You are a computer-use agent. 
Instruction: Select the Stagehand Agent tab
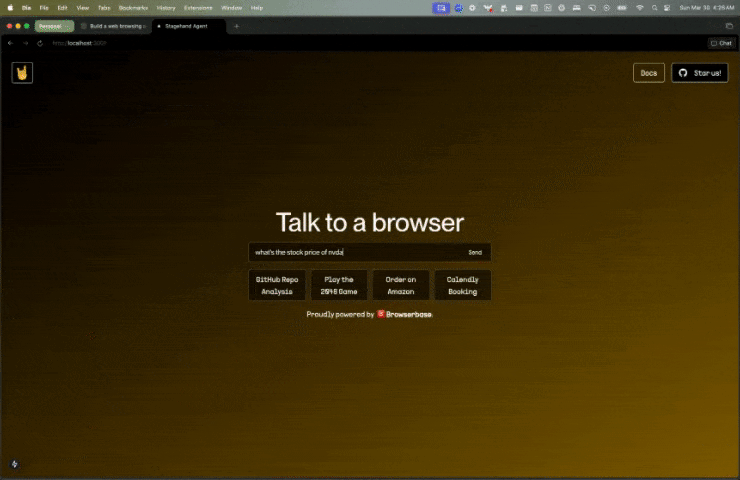189,26
